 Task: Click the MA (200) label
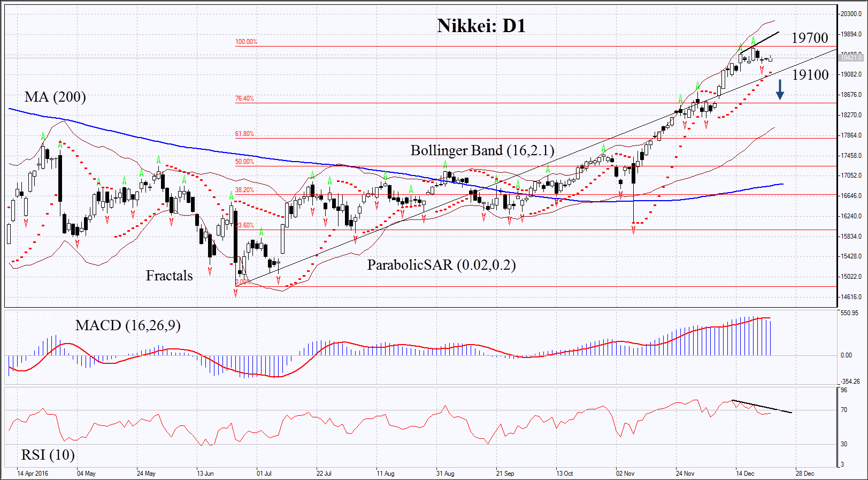click(55, 97)
